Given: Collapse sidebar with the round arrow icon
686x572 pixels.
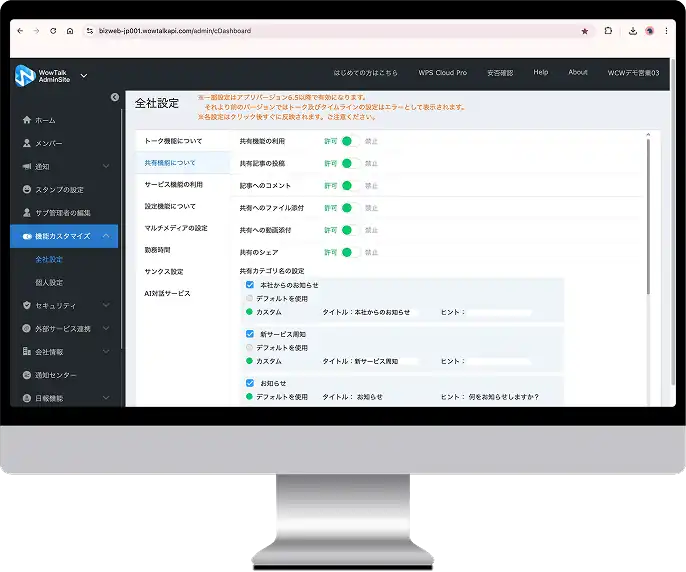Looking at the screenshot, I should 115,97.
